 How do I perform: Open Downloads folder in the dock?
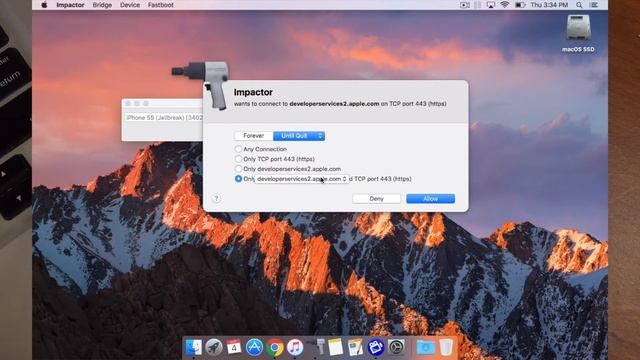[425, 347]
